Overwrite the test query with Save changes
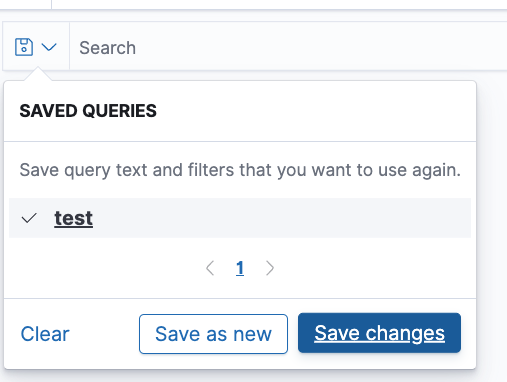Image resolution: width=507 pixels, height=382 pixels. 379,333
